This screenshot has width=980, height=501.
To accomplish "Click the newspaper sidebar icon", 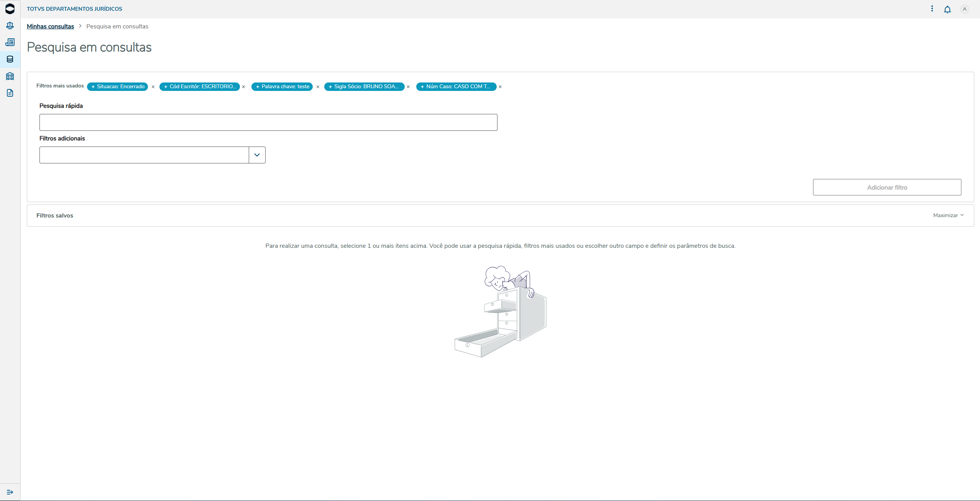I will click(x=10, y=42).
